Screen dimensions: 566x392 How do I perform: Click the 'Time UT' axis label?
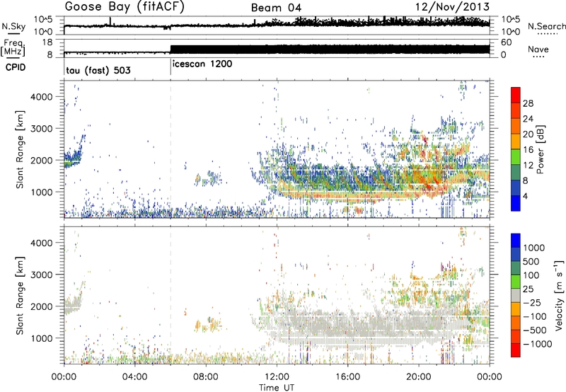(x=277, y=387)
